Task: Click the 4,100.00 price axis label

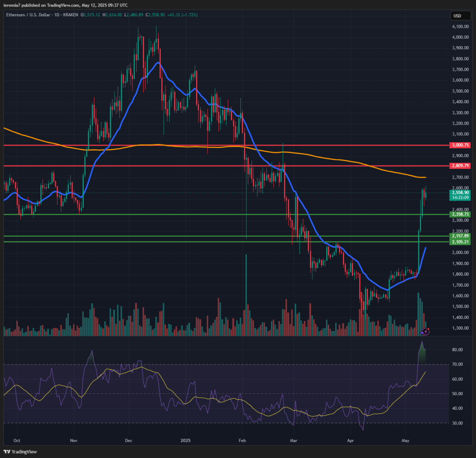Action: pos(460,27)
